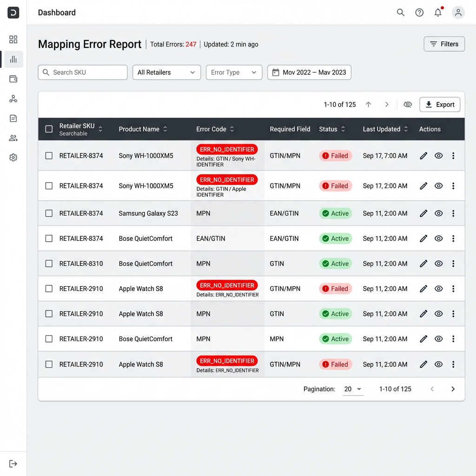Click the logout icon in sidebar
Image resolution: width=476 pixels, height=476 pixels.
pyautogui.click(x=13, y=463)
